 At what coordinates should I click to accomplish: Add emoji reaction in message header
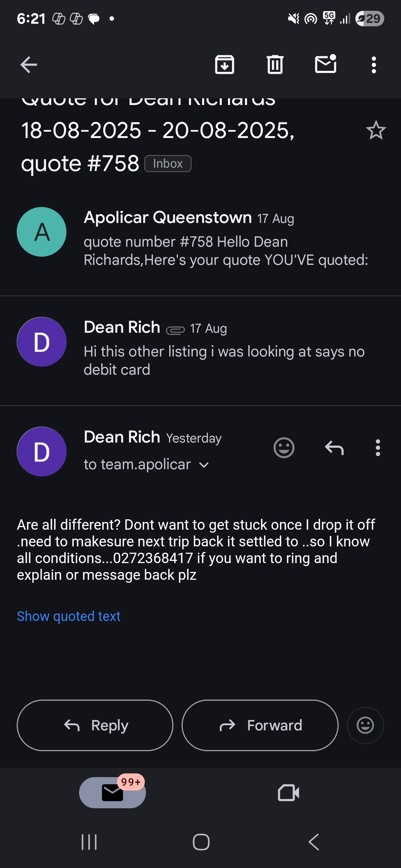284,448
